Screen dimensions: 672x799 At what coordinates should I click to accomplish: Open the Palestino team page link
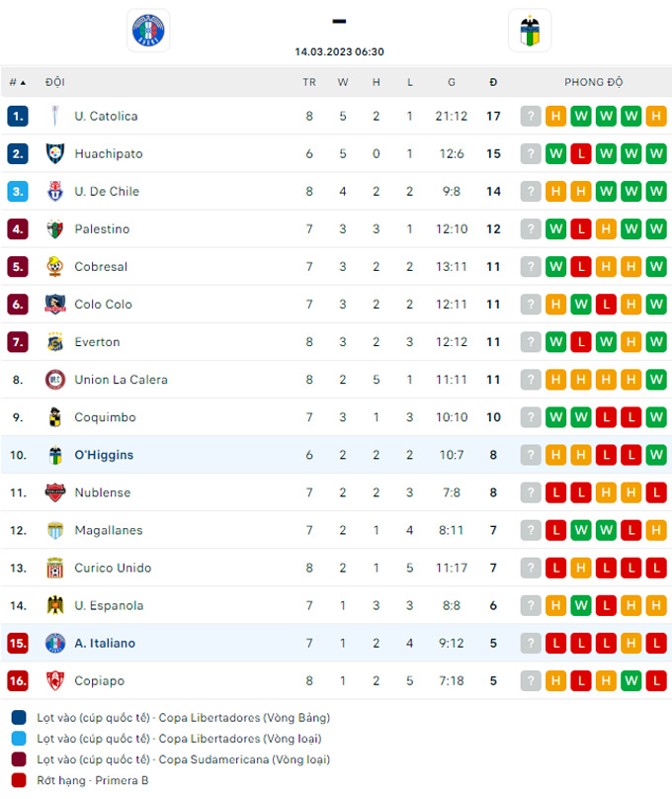[104, 228]
